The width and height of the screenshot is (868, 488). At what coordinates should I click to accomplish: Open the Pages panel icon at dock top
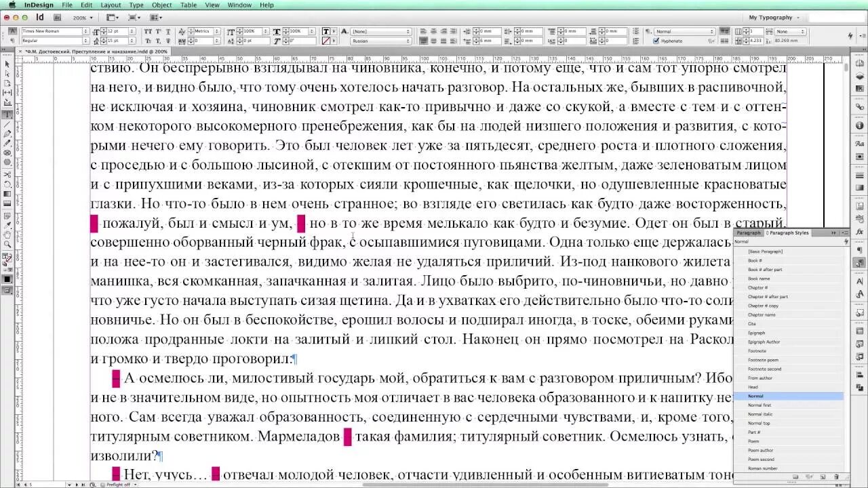[x=859, y=63]
